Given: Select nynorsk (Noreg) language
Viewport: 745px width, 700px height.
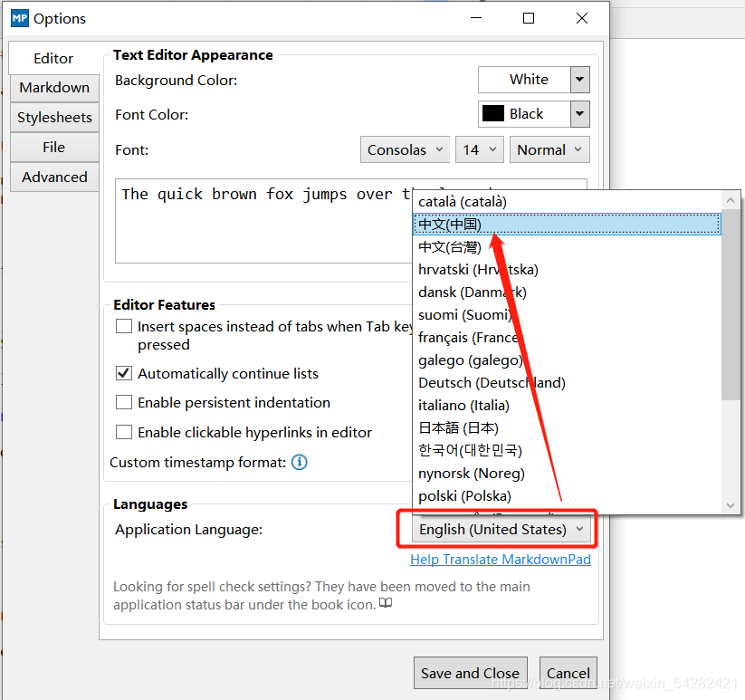Looking at the screenshot, I should coord(567,474).
